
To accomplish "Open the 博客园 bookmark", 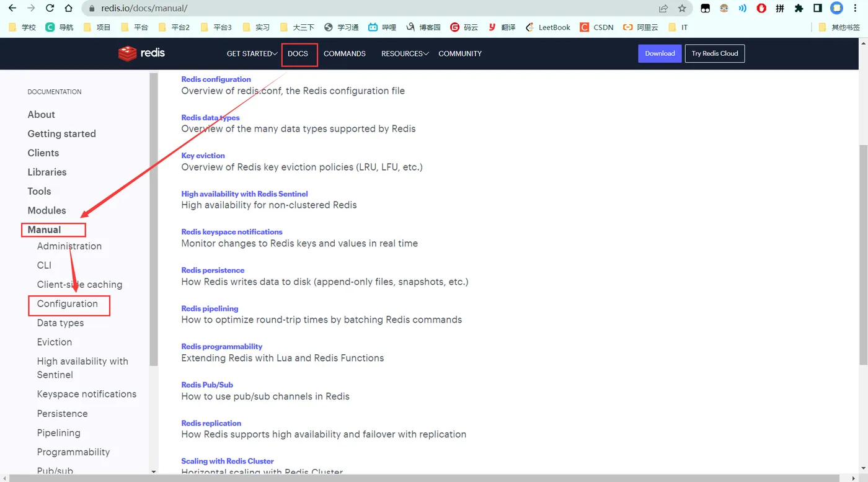I will [423, 27].
